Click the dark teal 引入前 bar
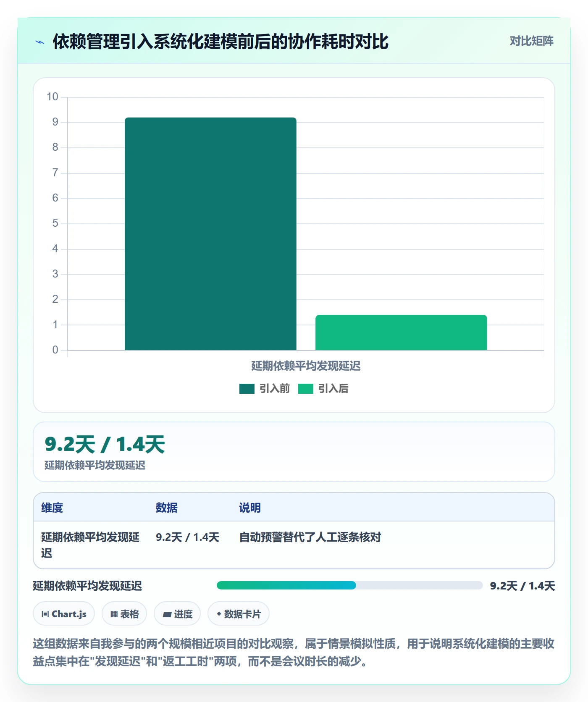Viewport: 588px width, 702px height. (x=210, y=234)
